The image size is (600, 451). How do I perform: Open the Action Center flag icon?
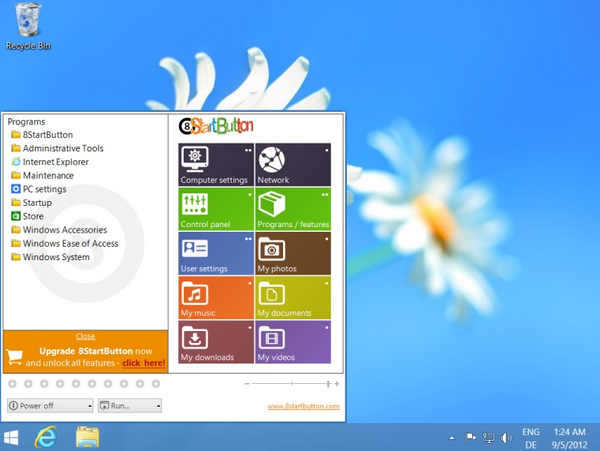tap(470, 438)
